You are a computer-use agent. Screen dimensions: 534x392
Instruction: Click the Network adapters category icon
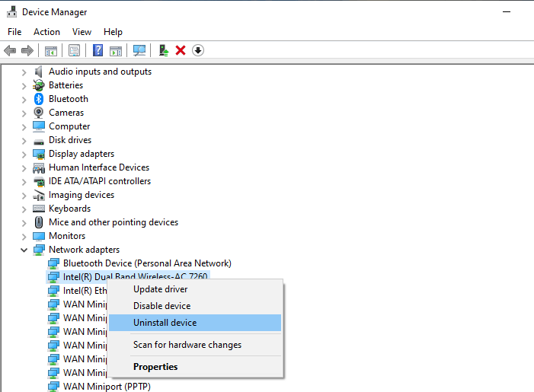(39, 250)
